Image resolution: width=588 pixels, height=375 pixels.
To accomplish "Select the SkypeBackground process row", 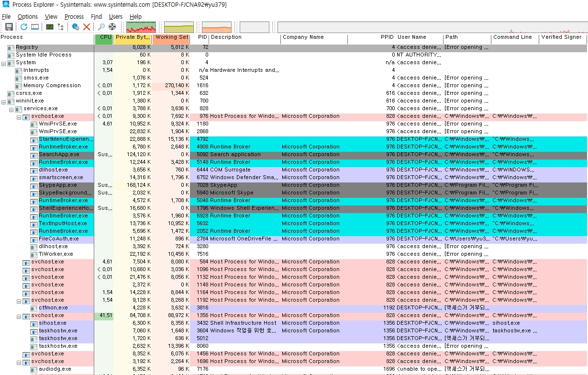I will pyautogui.click(x=293, y=193).
